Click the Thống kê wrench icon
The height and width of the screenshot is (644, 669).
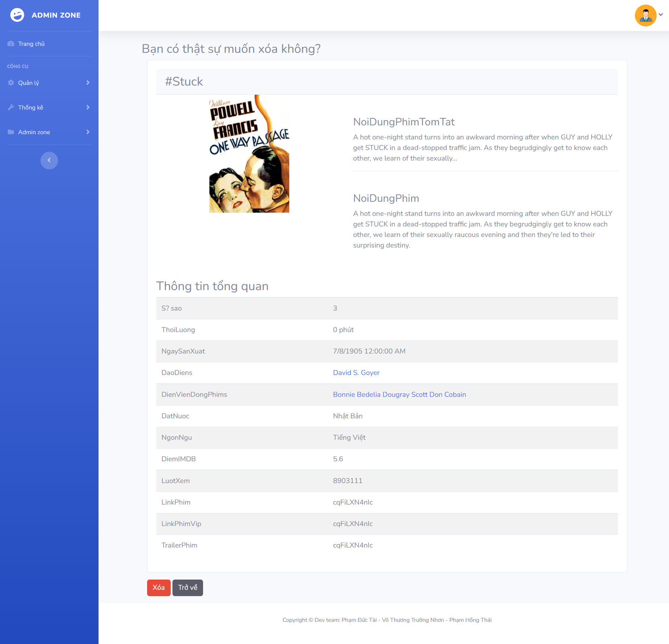click(x=11, y=107)
